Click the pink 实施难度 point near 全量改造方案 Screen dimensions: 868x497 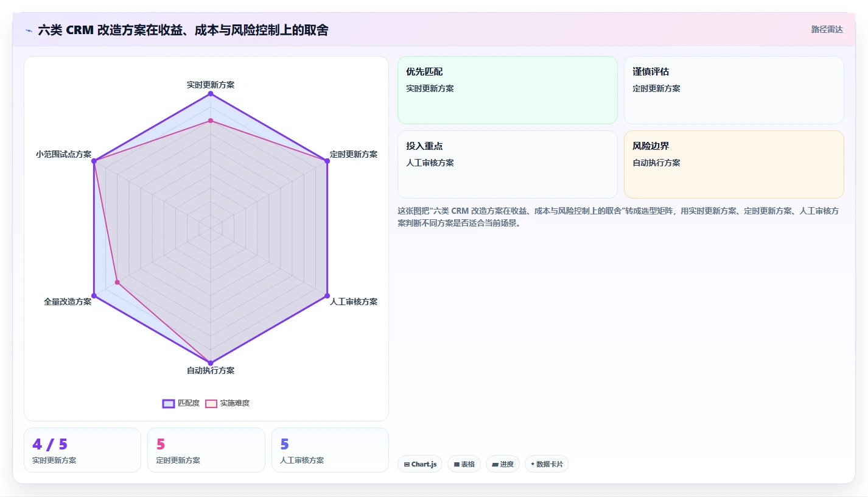click(117, 283)
